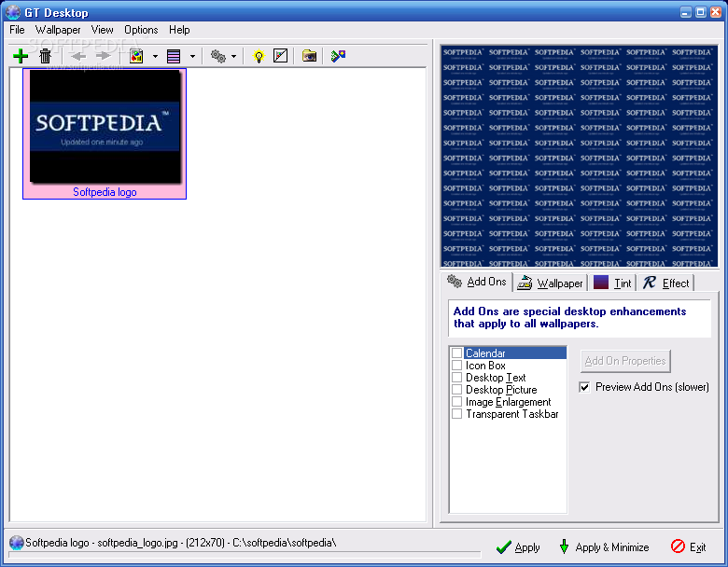Click the Icon Box list entry text
Image resolution: width=728 pixels, height=567 pixels.
(x=485, y=366)
